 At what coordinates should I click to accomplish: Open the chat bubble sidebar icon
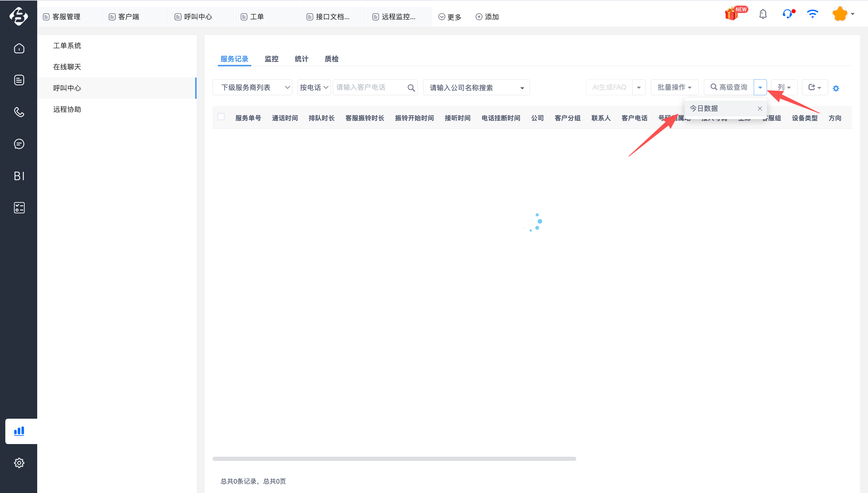[19, 144]
